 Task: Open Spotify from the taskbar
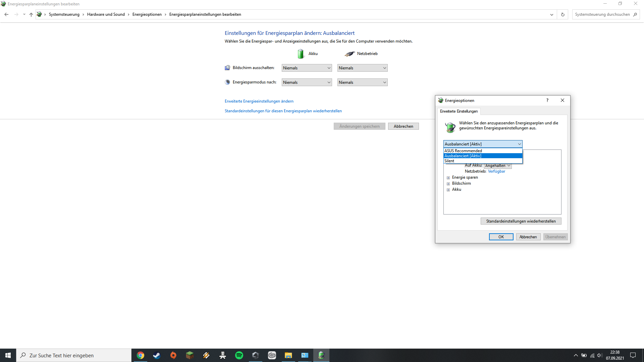[x=239, y=355]
